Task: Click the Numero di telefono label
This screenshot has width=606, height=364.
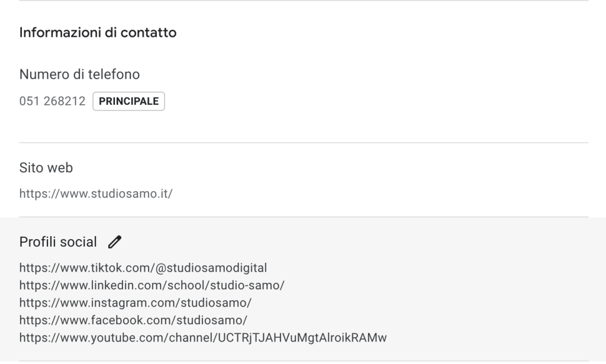Action: click(x=79, y=75)
